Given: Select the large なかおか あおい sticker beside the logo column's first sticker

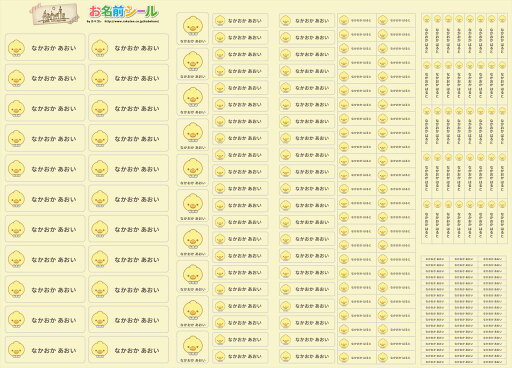Looking at the screenshot, I should 128,47.
